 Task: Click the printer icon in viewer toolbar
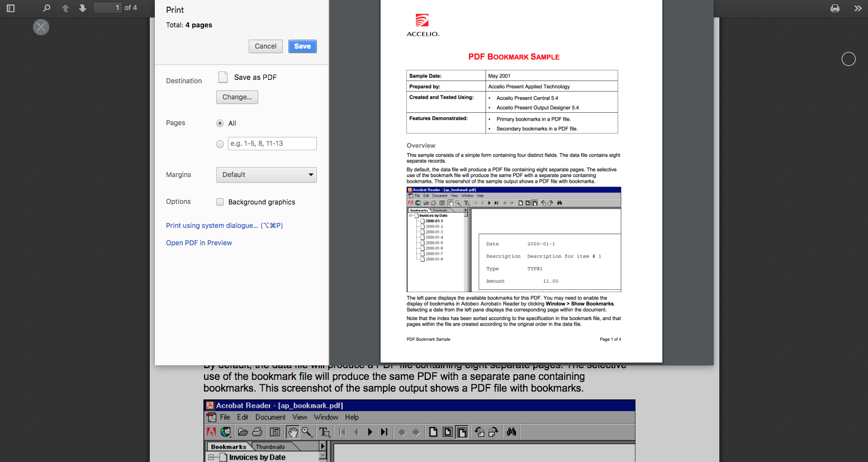(x=835, y=8)
